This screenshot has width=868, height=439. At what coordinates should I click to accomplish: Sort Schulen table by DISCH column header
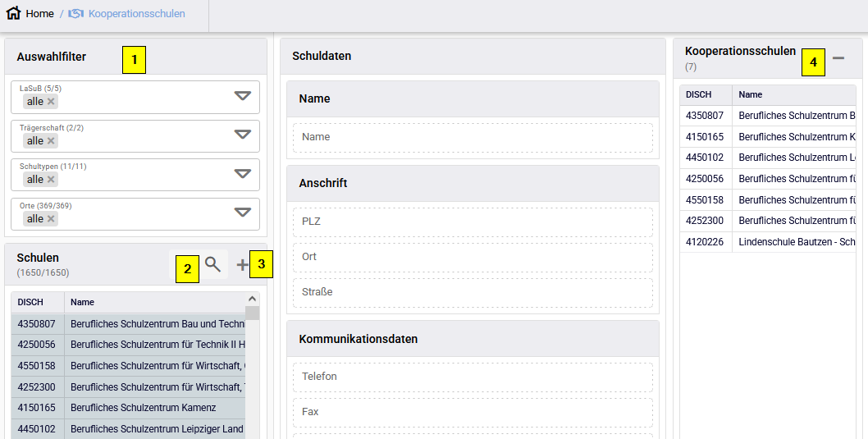(31, 302)
